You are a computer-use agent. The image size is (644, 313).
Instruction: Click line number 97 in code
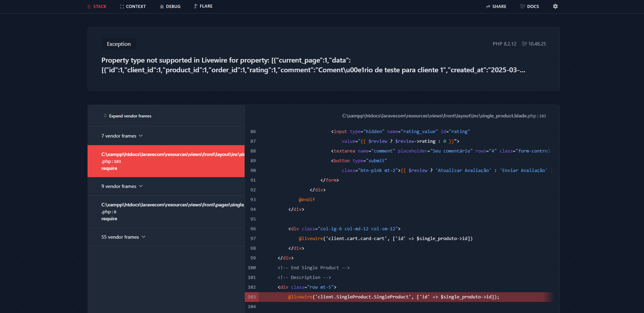point(253,239)
